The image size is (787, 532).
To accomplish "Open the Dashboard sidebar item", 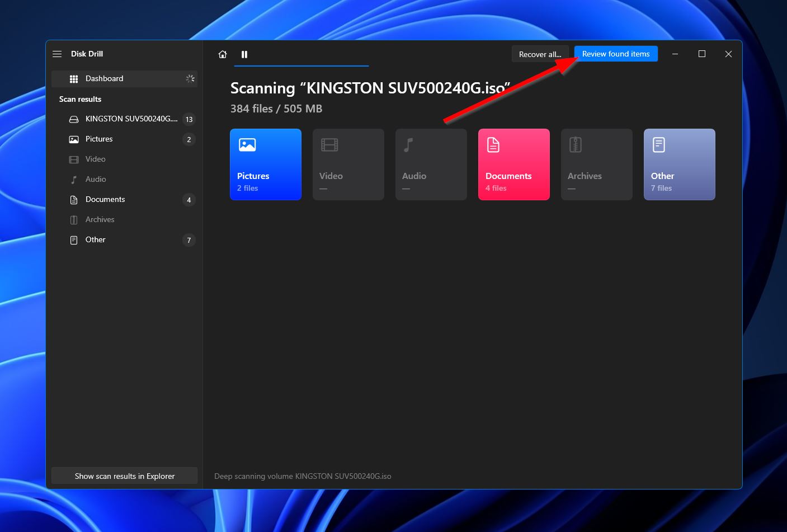I will (x=124, y=79).
